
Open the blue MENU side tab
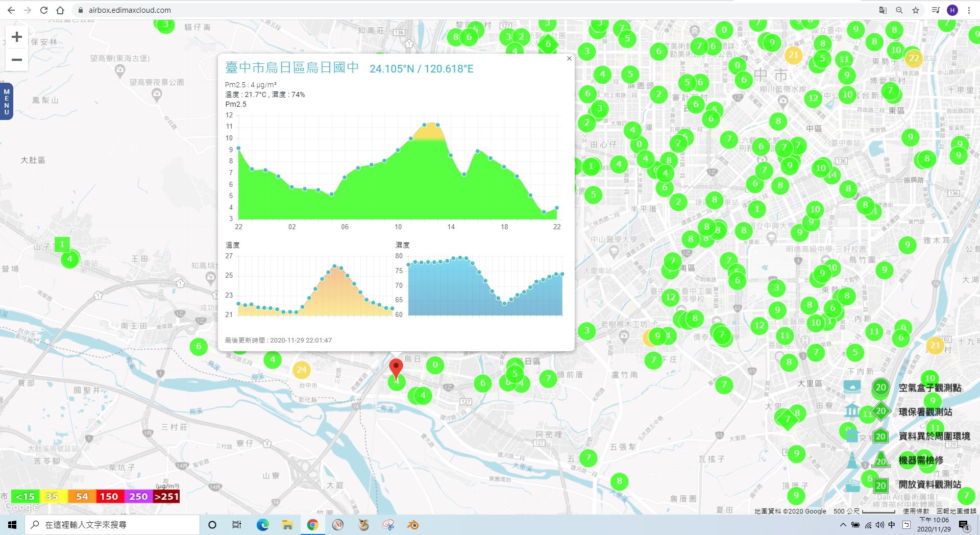click(6, 102)
